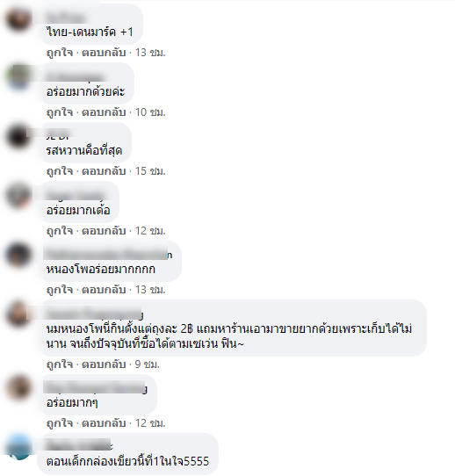
Task: Open profile picture of ไทย-เดนมาร์ค commenter
Action: tap(18, 18)
